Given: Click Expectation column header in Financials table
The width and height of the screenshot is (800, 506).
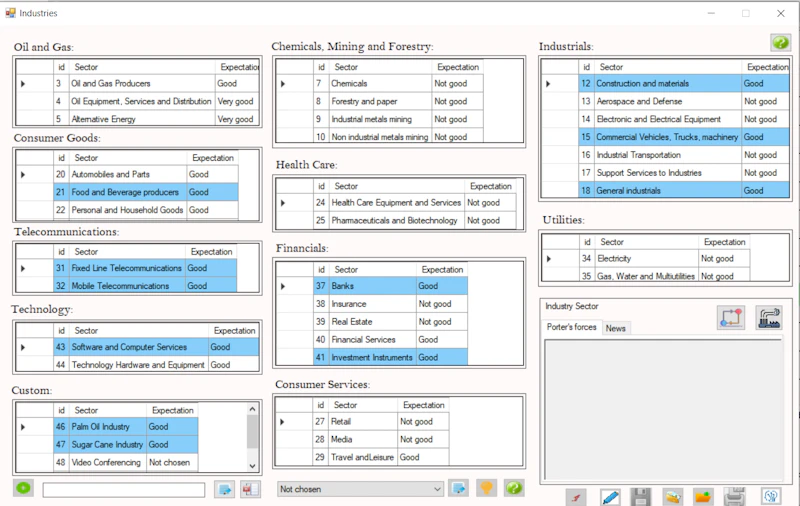Looking at the screenshot, I should pos(442,270).
